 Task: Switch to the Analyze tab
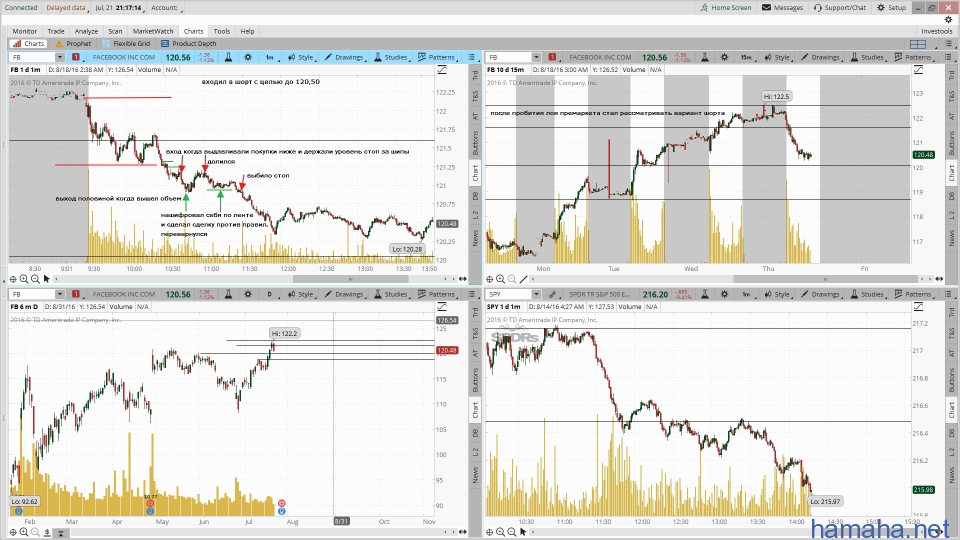pos(86,31)
